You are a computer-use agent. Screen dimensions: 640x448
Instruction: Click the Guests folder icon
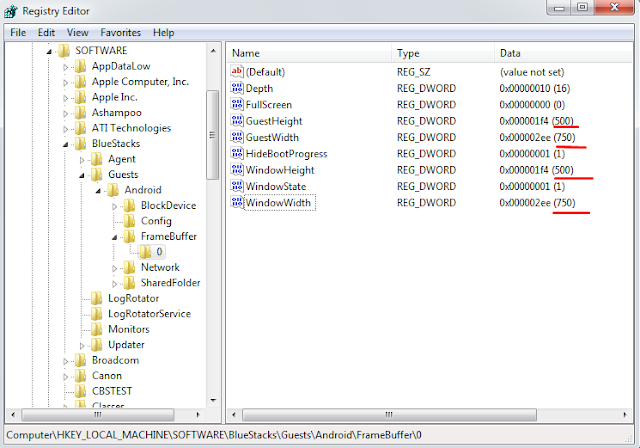coord(97,175)
